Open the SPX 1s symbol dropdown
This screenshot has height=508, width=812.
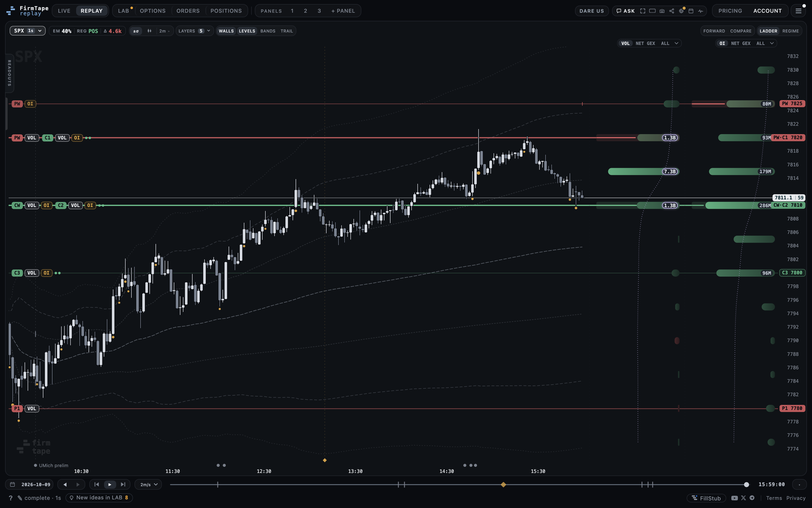click(27, 30)
